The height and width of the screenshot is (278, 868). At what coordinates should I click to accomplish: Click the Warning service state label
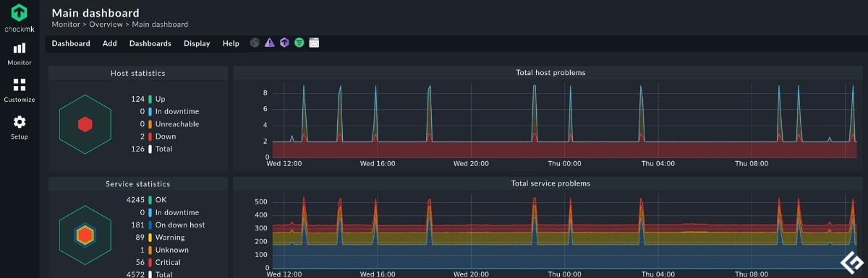(x=170, y=238)
